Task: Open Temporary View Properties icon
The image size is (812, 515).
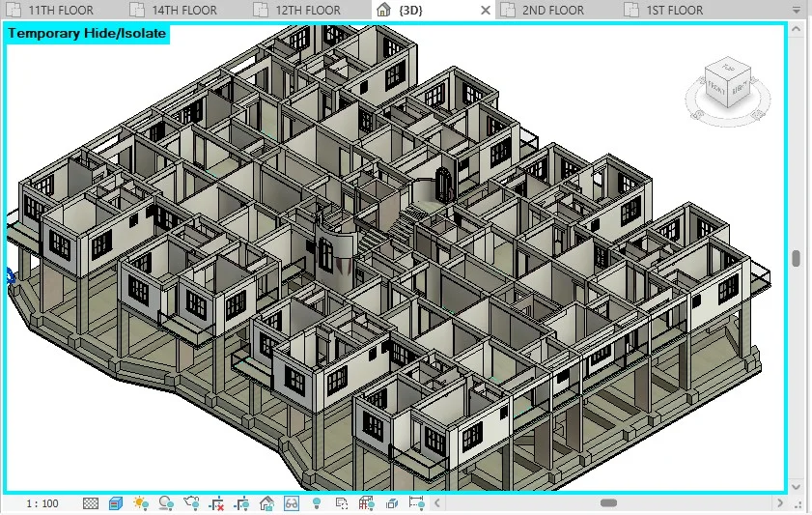Action: [x=341, y=503]
